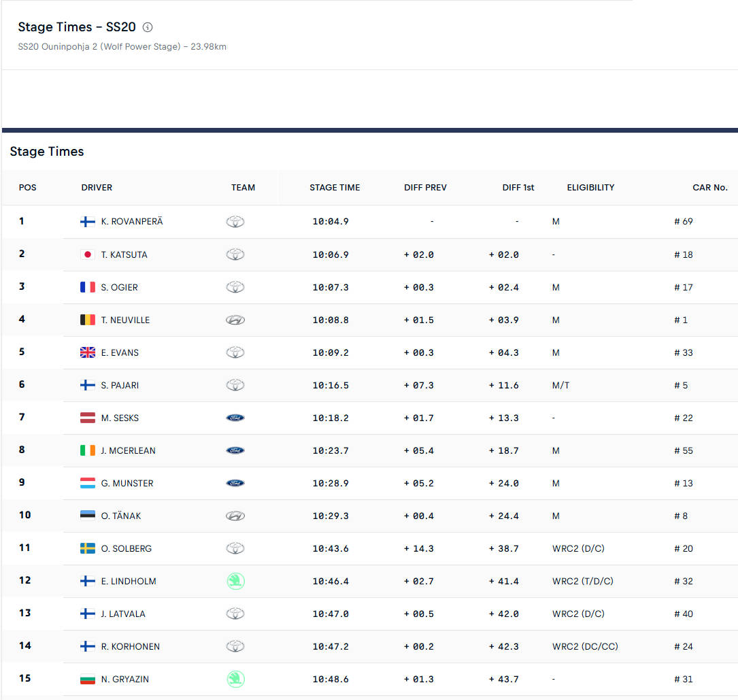This screenshot has height=700, width=738.
Task: Click the + 14.3 diff prev value
Action: tap(418, 549)
